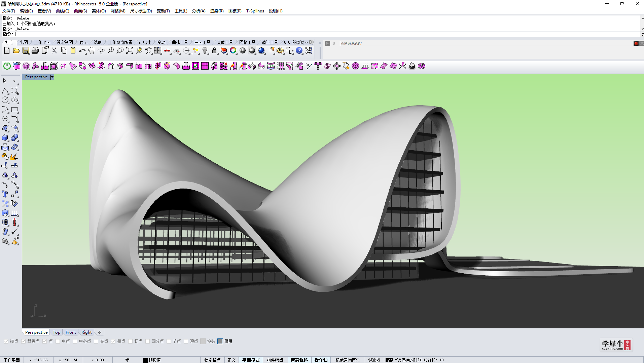This screenshot has width=644, height=363.
Task: Select the Polyline tool
Action: tap(5, 91)
